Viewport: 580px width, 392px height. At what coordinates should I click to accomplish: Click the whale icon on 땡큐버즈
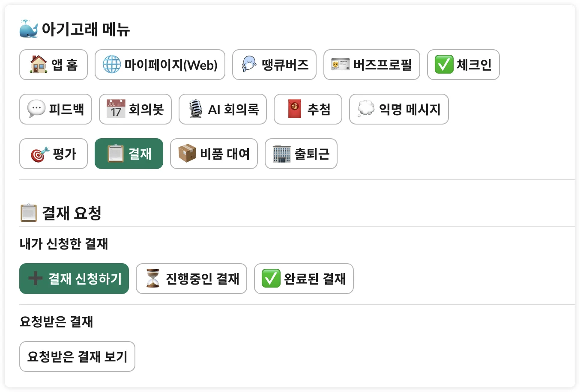[x=249, y=65]
